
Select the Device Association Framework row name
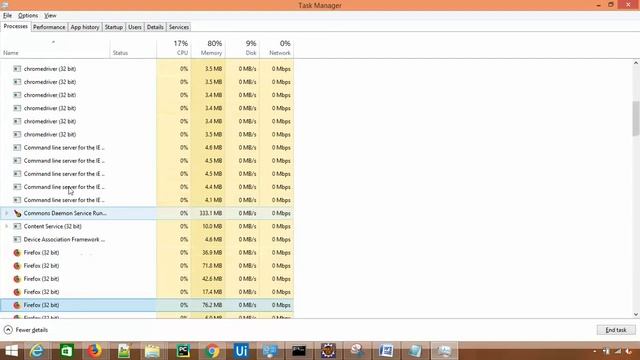coord(64,239)
